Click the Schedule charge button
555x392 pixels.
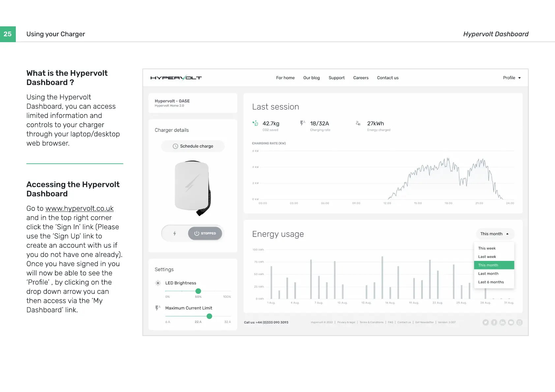193,146
